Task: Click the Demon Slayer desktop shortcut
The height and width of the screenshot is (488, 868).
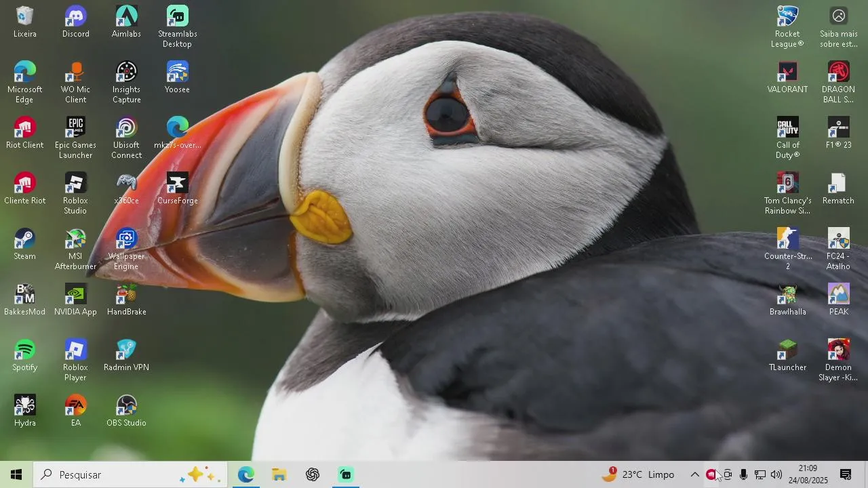Action: pyautogui.click(x=838, y=360)
